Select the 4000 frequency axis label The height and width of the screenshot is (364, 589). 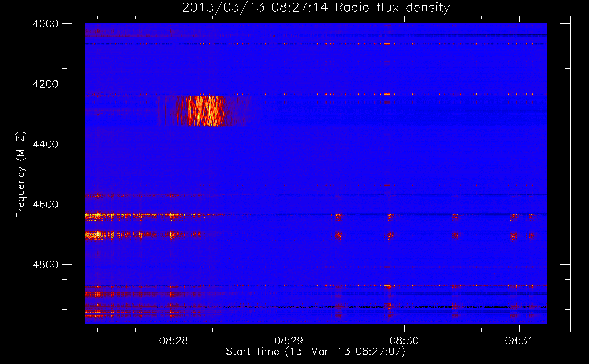tap(46, 24)
